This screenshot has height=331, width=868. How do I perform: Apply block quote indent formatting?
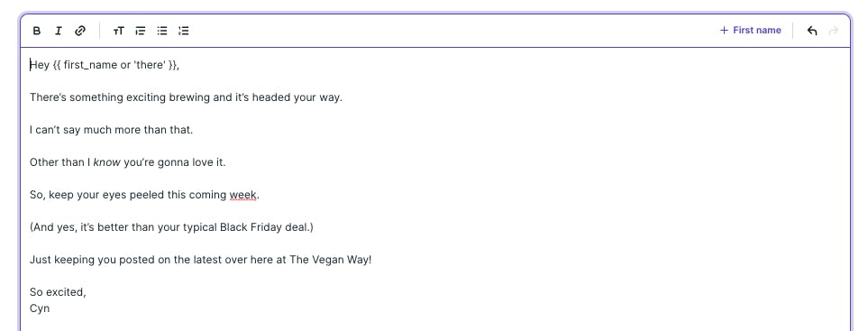(141, 31)
